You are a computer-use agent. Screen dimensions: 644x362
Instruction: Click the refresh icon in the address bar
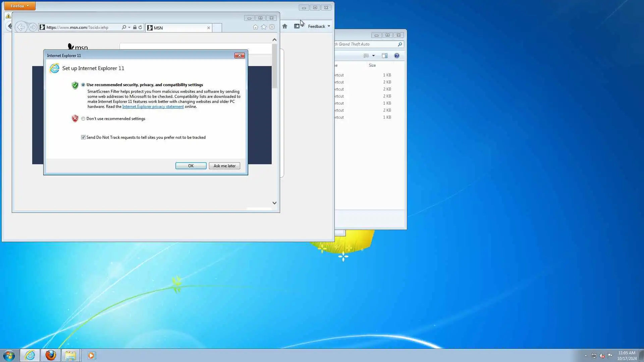point(140,27)
